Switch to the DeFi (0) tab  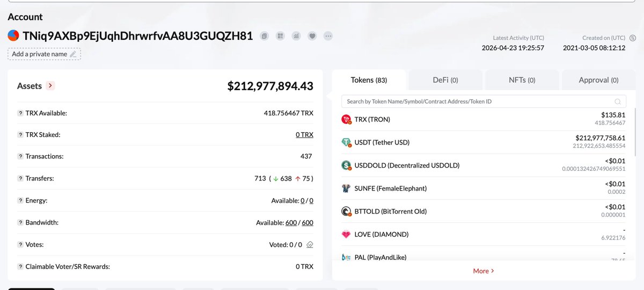[445, 80]
